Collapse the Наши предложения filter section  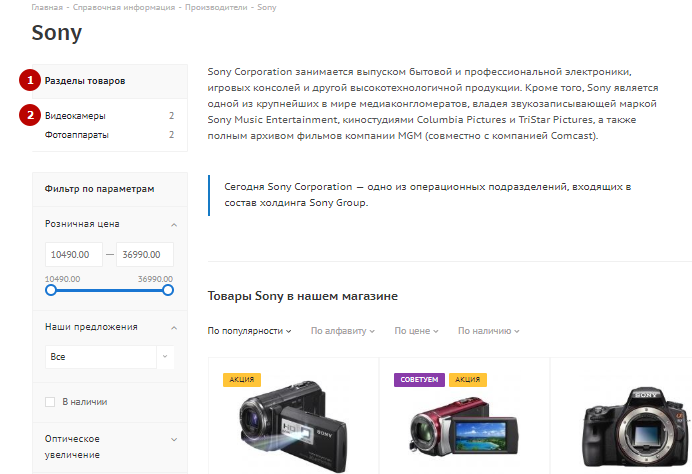(174, 328)
